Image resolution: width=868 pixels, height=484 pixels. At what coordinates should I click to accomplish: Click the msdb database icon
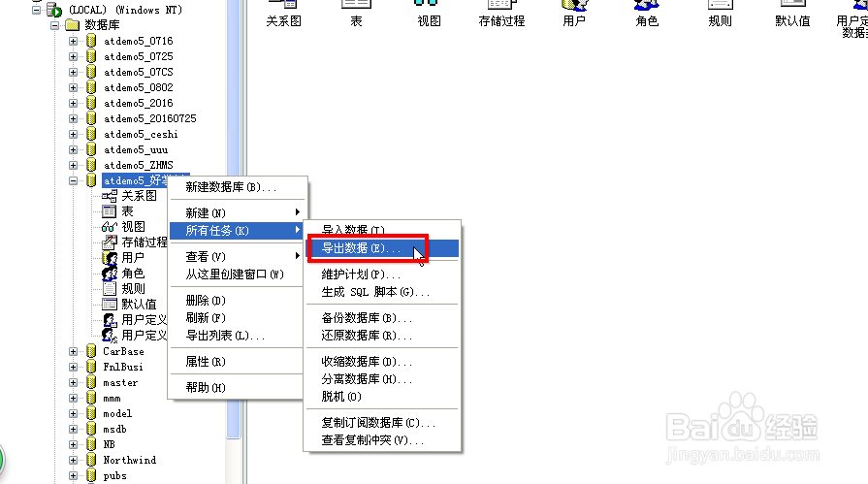[x=91, y=429]
